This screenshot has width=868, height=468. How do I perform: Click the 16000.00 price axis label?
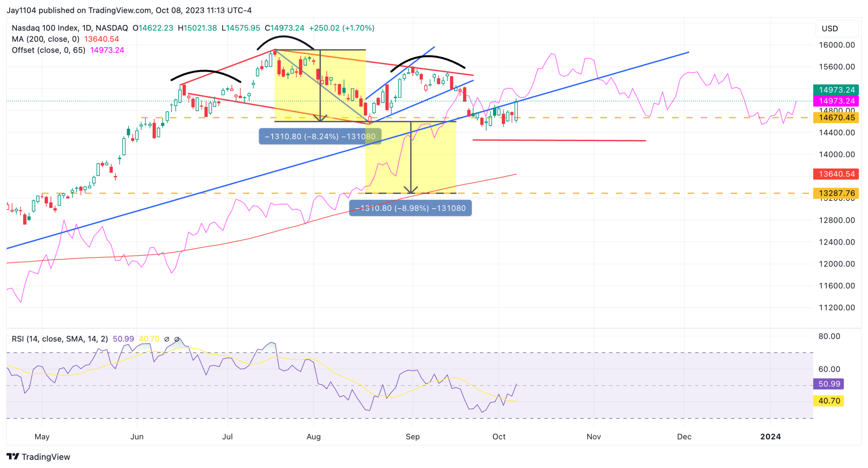836,45
